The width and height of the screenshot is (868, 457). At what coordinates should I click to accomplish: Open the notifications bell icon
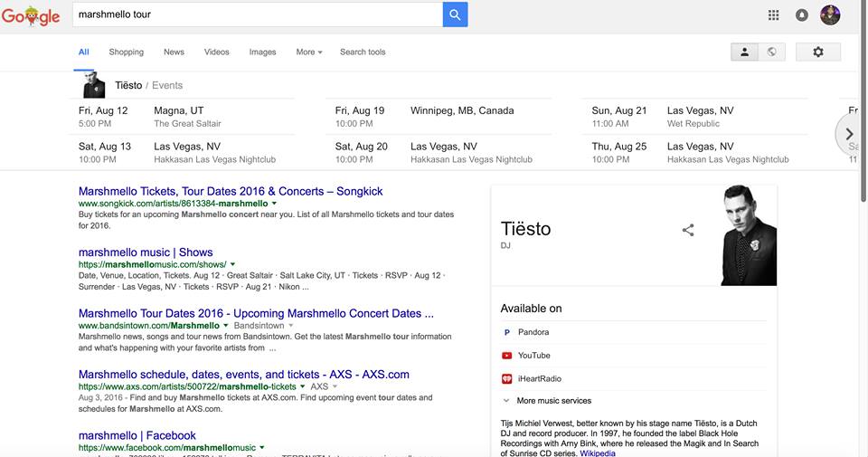(x=802, y=15)
